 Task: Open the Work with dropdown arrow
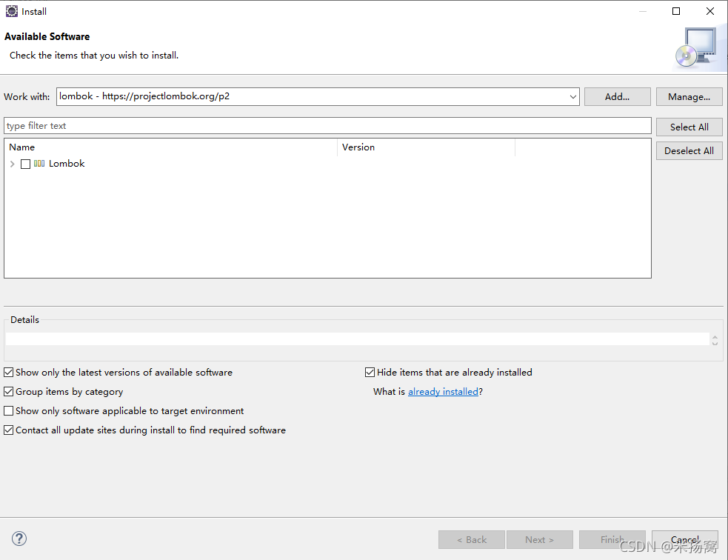click(573, 96)
